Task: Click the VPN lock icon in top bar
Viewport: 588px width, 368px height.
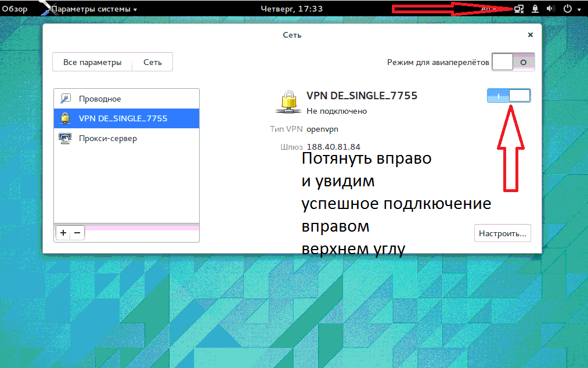Action: click(535, 9)
